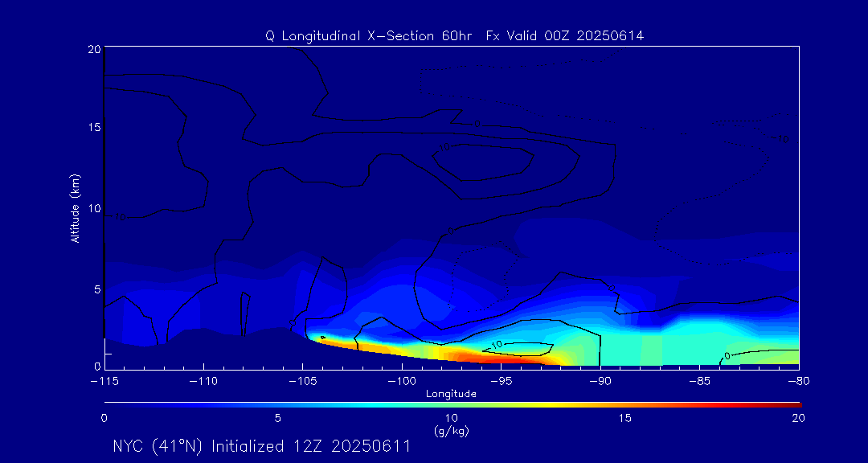
Task: Click the '10' contour label on the upper closed contour
Action: pyautogui.click(x=444, y=147)
